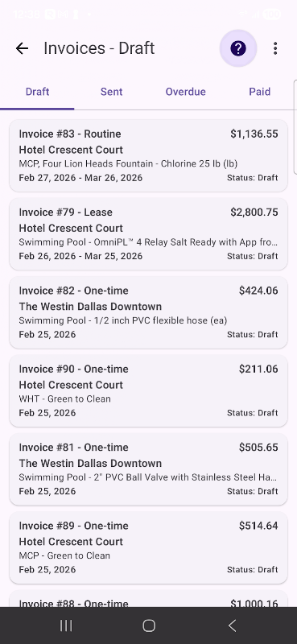Switch to the Overdue tab
Screen dimensions: 297x644
pos(186,92)
